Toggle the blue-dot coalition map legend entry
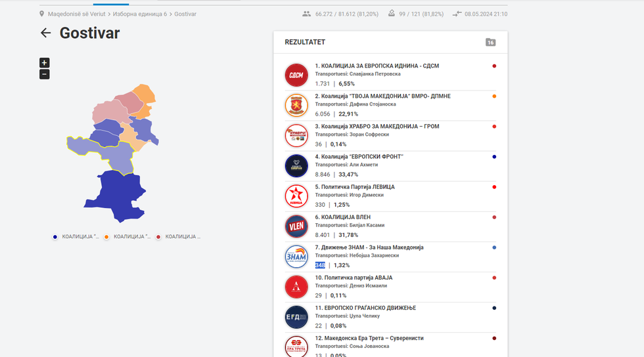The image size is (644, 357). point(76,237)
